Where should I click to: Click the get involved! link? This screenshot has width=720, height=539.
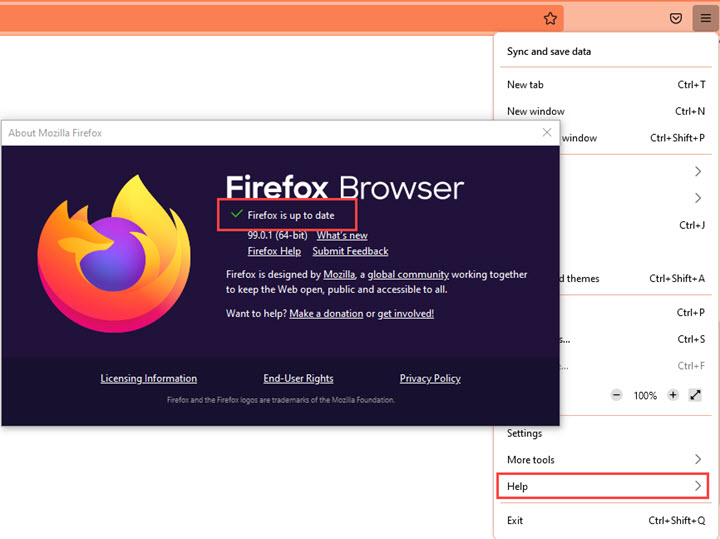(x=405, y=314)
